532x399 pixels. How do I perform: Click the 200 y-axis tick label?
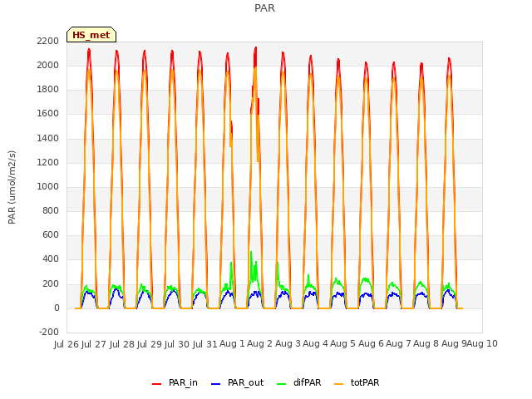(51, 283)
